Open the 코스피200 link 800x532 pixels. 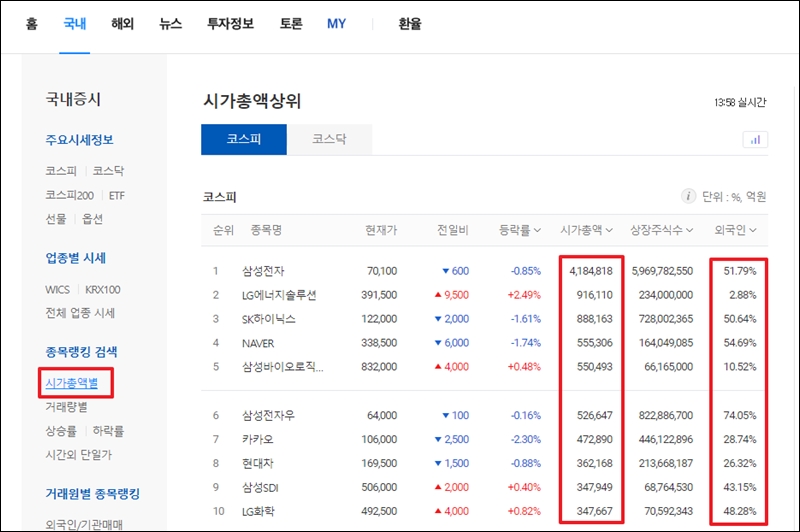point(69,195)
